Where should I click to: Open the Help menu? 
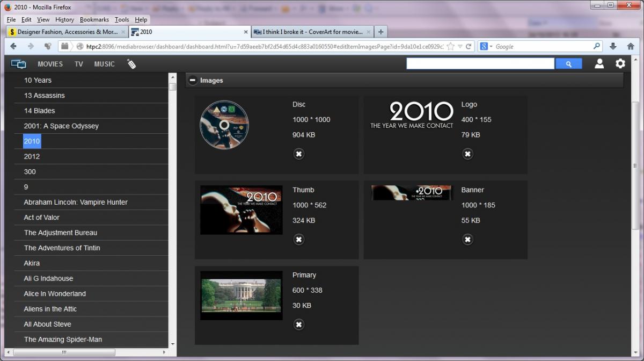[x=141, y=19]
